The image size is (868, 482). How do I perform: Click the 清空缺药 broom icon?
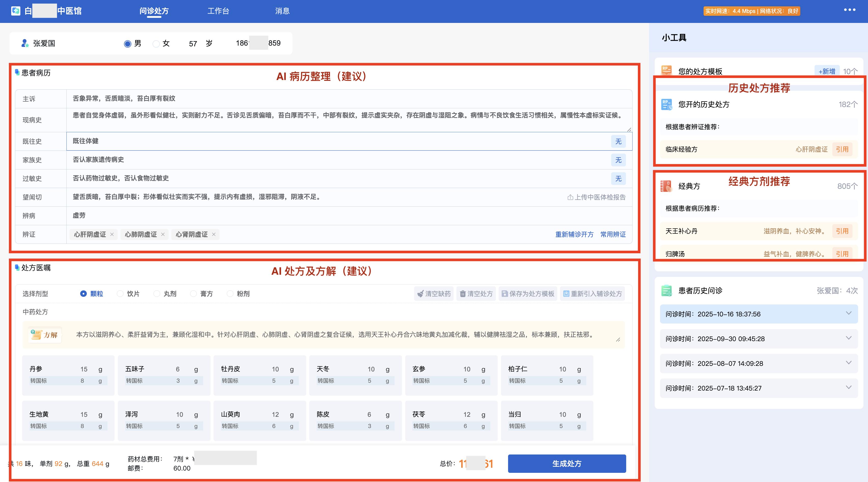420,294
